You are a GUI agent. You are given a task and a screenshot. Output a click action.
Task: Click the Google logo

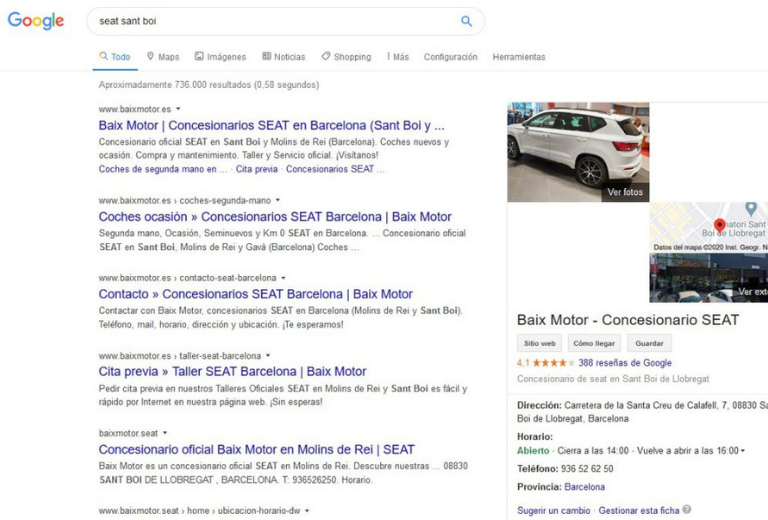[36, 21]
